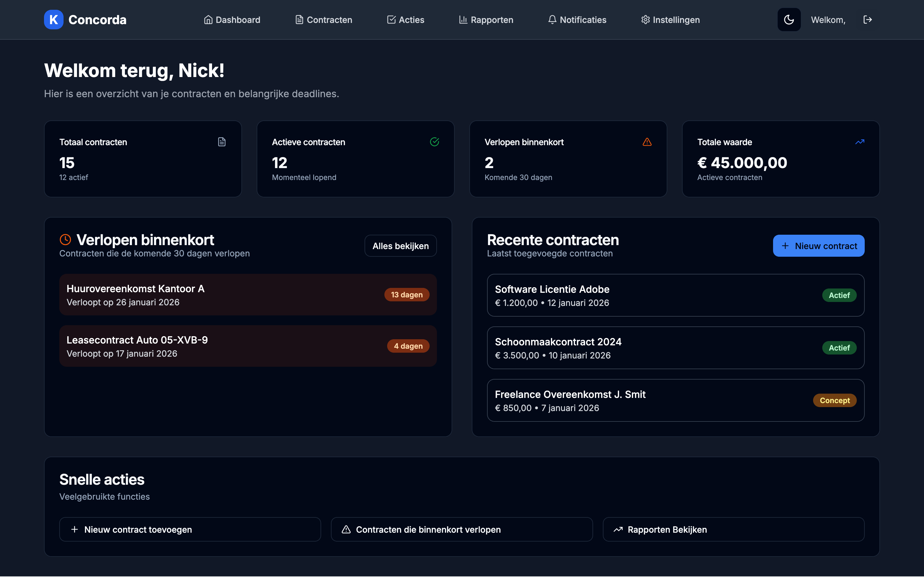This screenshot has width=924, height=577.
Task: Select the Huurovereenkomst Kantoor A entry
Action: point(247,295)
